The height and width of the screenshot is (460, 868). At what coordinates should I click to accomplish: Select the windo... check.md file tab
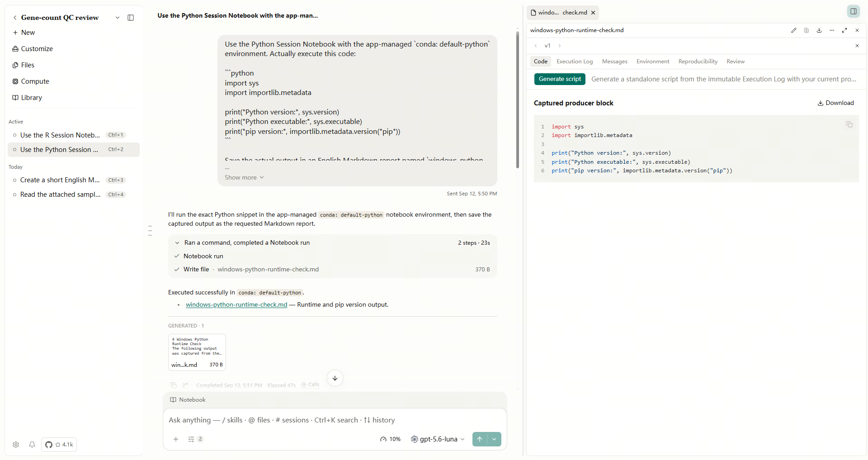559,13
